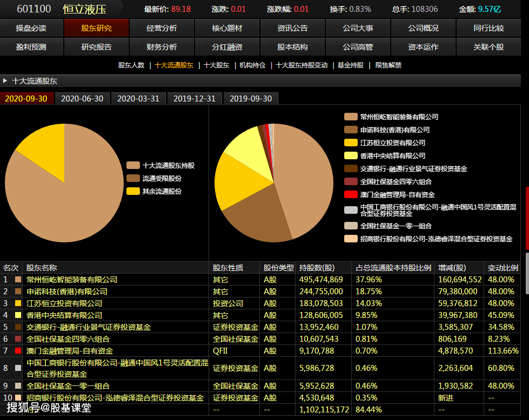Click 交通银行-融通行业景气证券投资基金 table row
Image resolution: width=529 pixels, height=420 pixels.
[x=260, y=327]
